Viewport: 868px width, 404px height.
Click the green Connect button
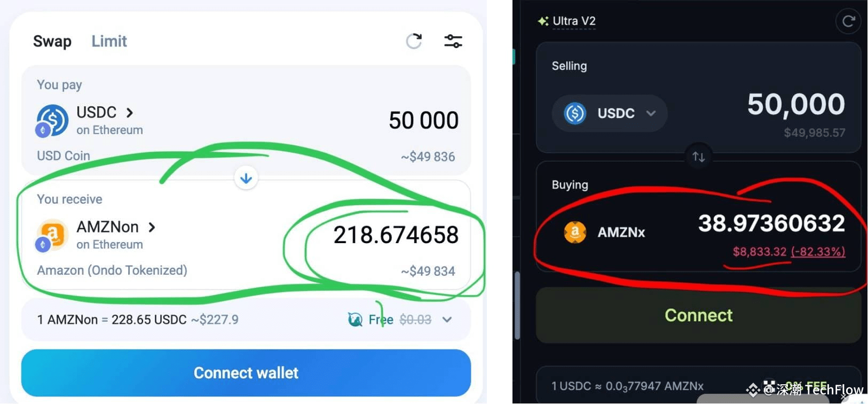pos(698,315)
